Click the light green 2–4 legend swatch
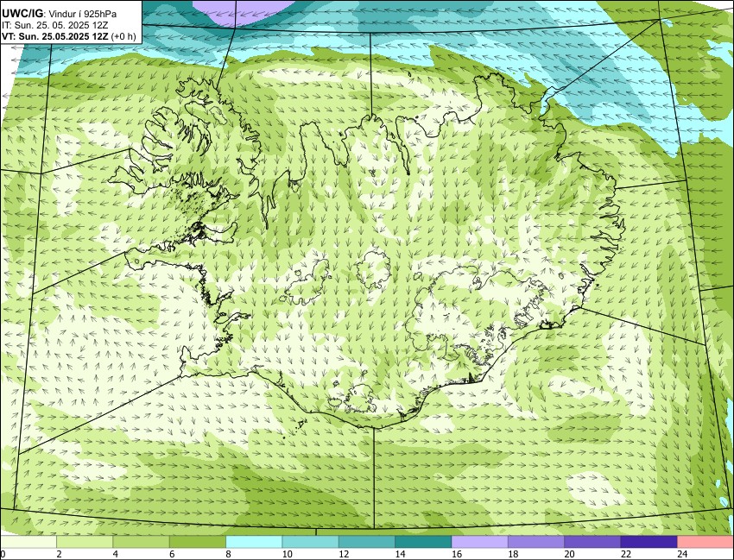Screen dimensions: 734x560 pyautogui.click(x=85, y=542)
